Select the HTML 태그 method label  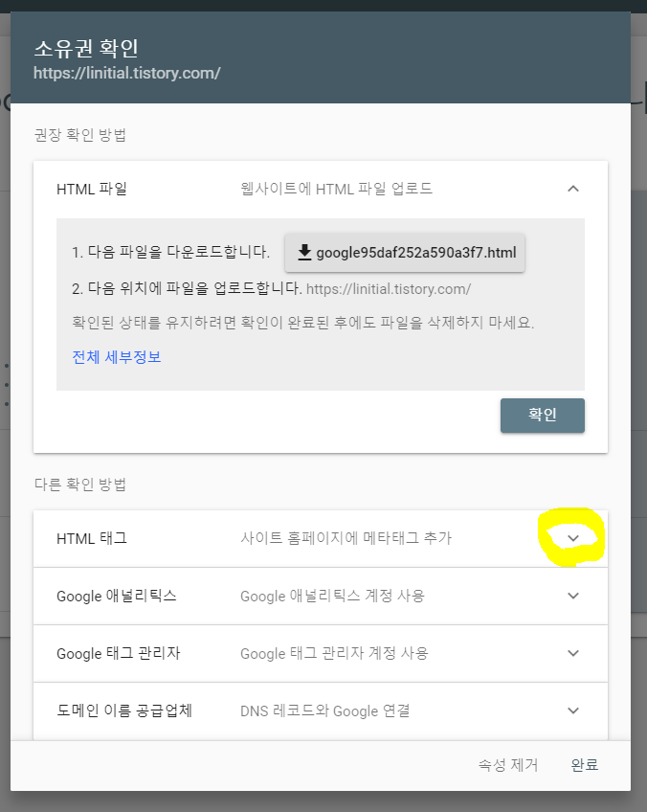tap(92, 538)
